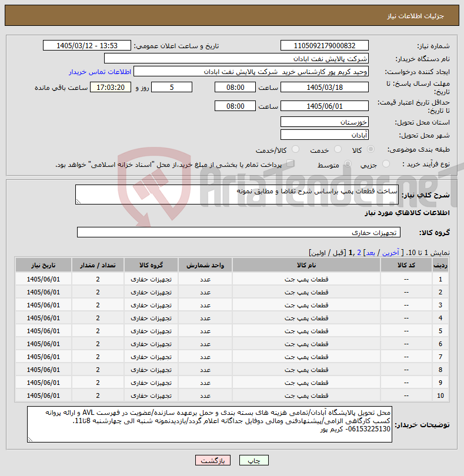The width and height of the screenshot is (464, 476).
Task: Click the requester field وحید کریم پور
Action: click(251, 72)
